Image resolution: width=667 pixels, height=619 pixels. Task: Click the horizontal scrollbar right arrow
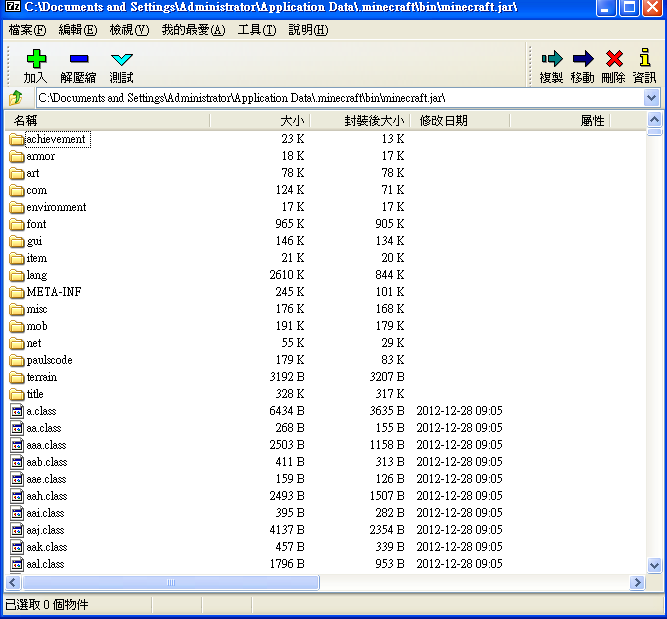(x=637, y=583)
